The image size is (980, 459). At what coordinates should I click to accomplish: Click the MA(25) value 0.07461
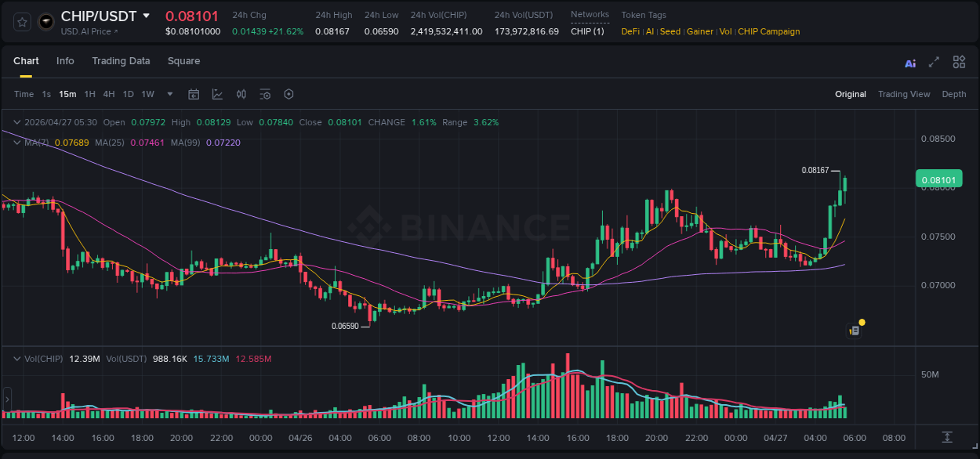tap(147, 143)
